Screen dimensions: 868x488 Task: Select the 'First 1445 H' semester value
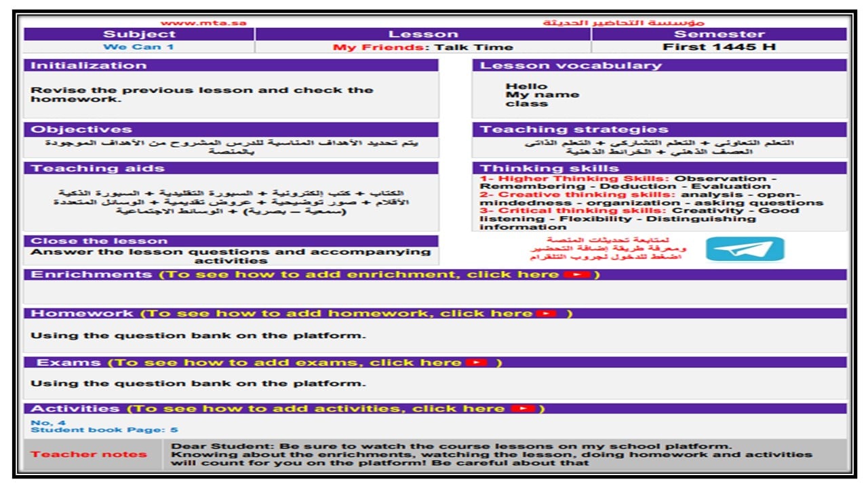point(719,47)
